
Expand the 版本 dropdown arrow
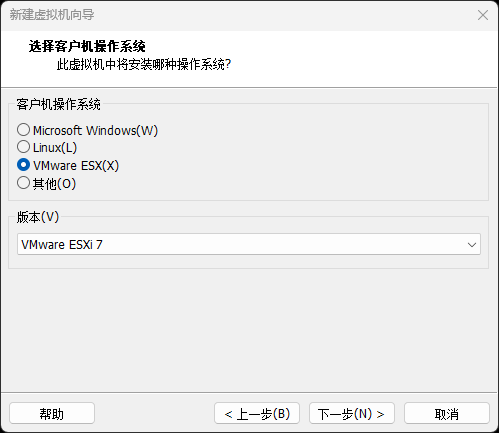pyautogui.click(x=472, y=245)
